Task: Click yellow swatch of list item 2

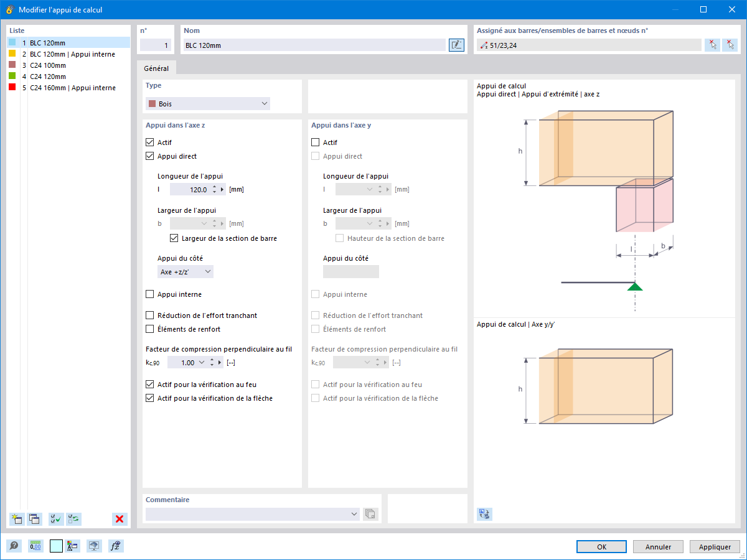Action: [12, 54]
